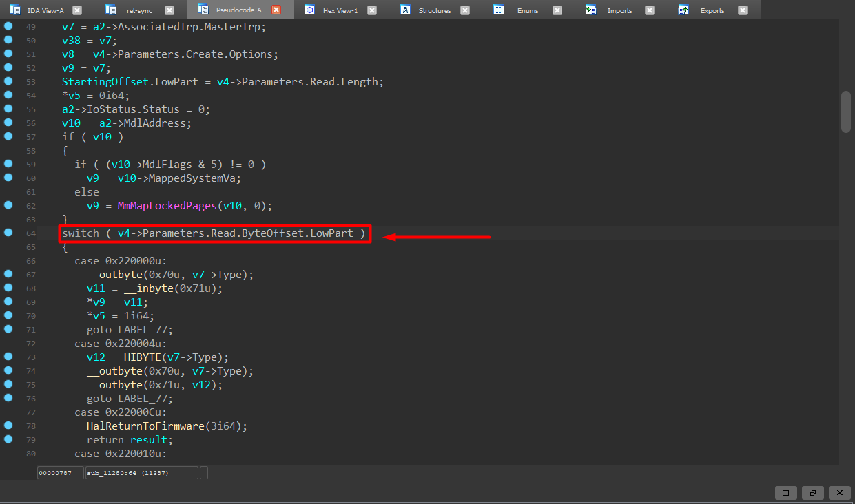Toggle breakpoint dot on line 62
The height and width of the screenshot is (504, 855).
pos(8,205)
